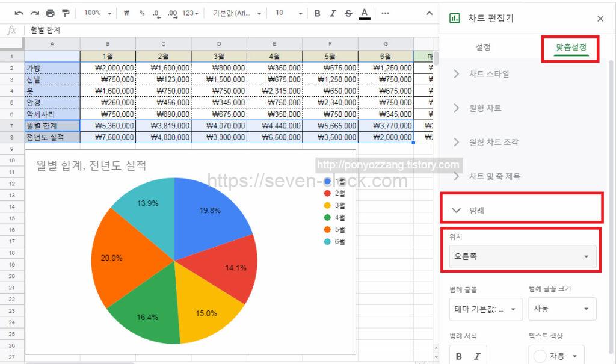Select the 맞춤설정 tab
Viewport: 616px width, 364px height.
pyautogui.click(x=571, y=47)
